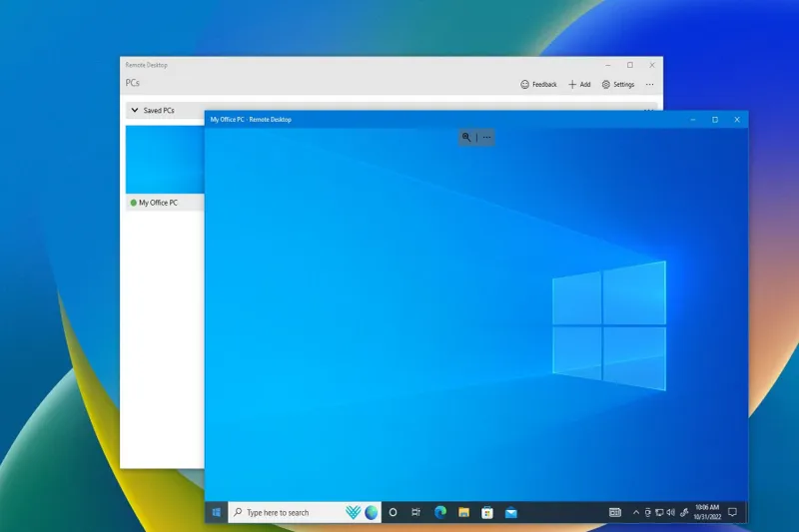Open Settings in the Remote Desktop app

click(x=618, y=85)
